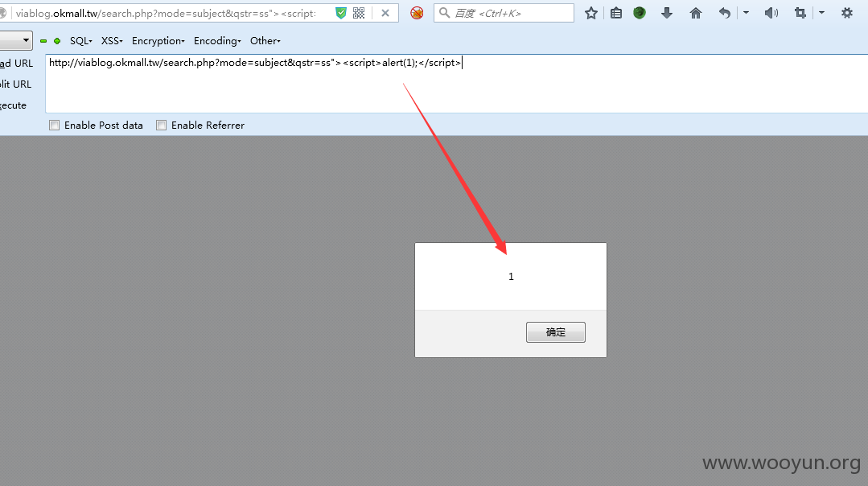
Task: Open settings with the gear icon
Action: pyautogui.click(x=847, y=13)
